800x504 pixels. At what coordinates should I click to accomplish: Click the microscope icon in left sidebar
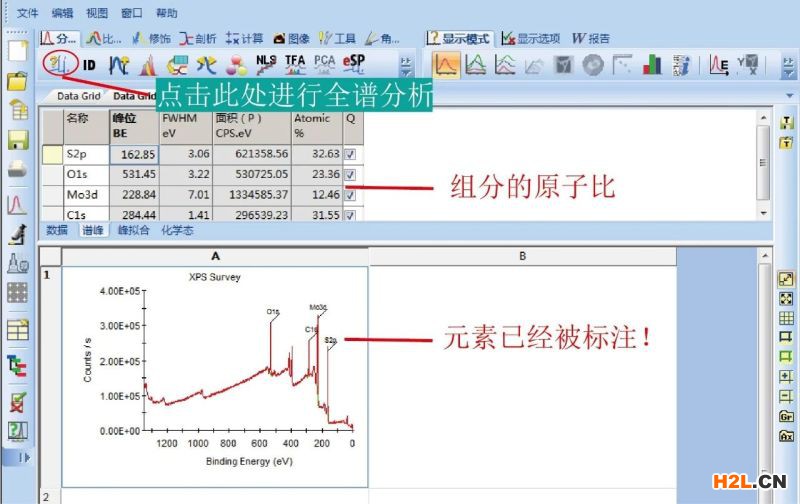click(17, 235)
